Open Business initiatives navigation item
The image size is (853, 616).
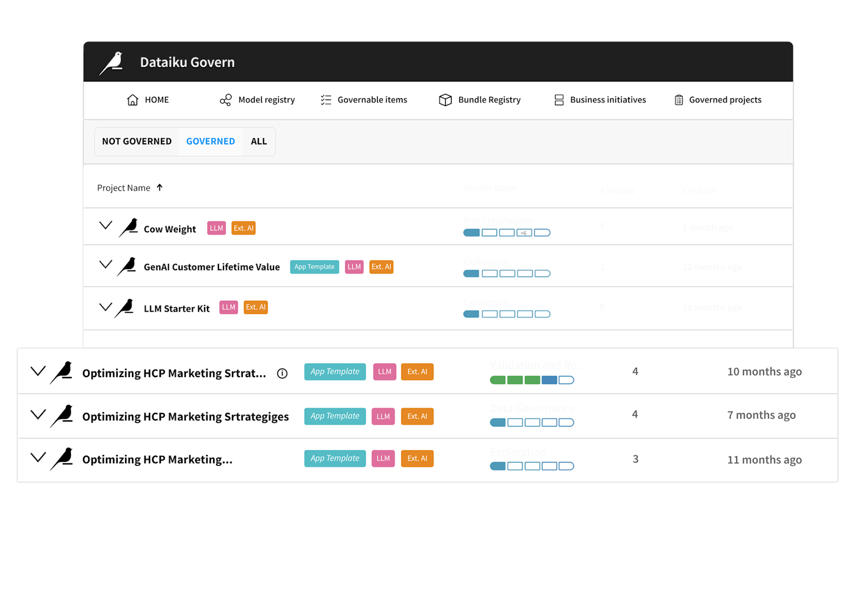click(600, 100)
